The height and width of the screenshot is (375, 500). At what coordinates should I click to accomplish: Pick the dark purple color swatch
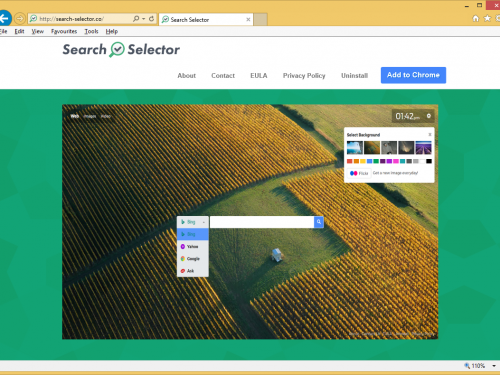pos(383,161)
